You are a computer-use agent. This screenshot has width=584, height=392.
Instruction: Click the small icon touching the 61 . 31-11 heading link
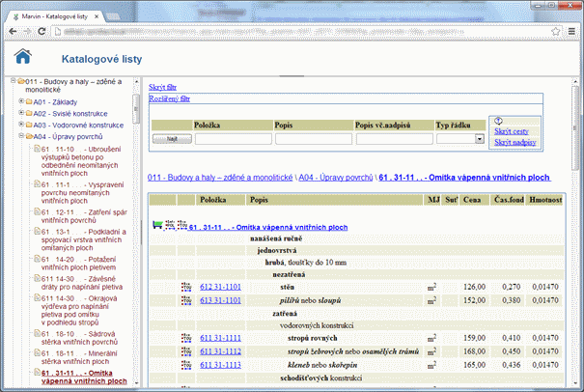point(182,225)
